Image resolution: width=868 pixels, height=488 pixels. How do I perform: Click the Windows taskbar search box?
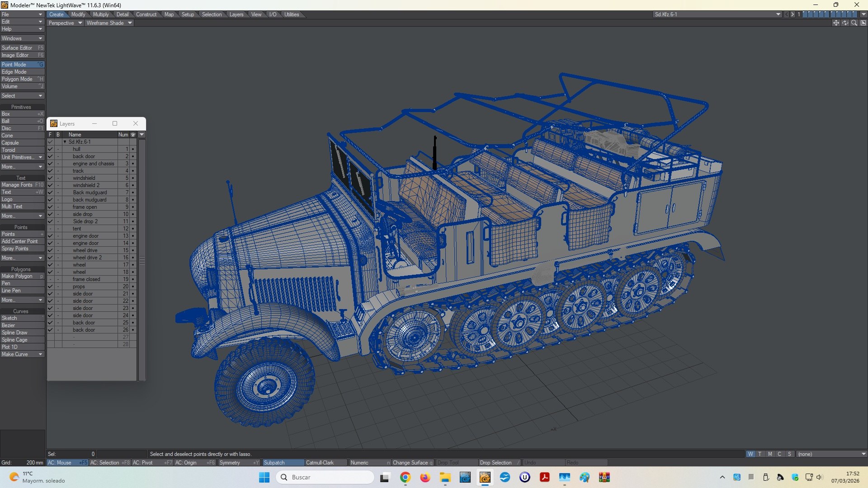pyautogui.click(x=325, y=477)
